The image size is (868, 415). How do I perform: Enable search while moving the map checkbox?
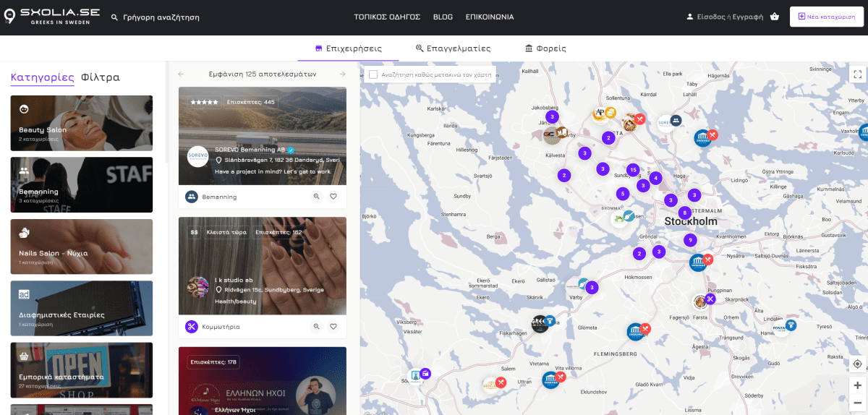373,74
